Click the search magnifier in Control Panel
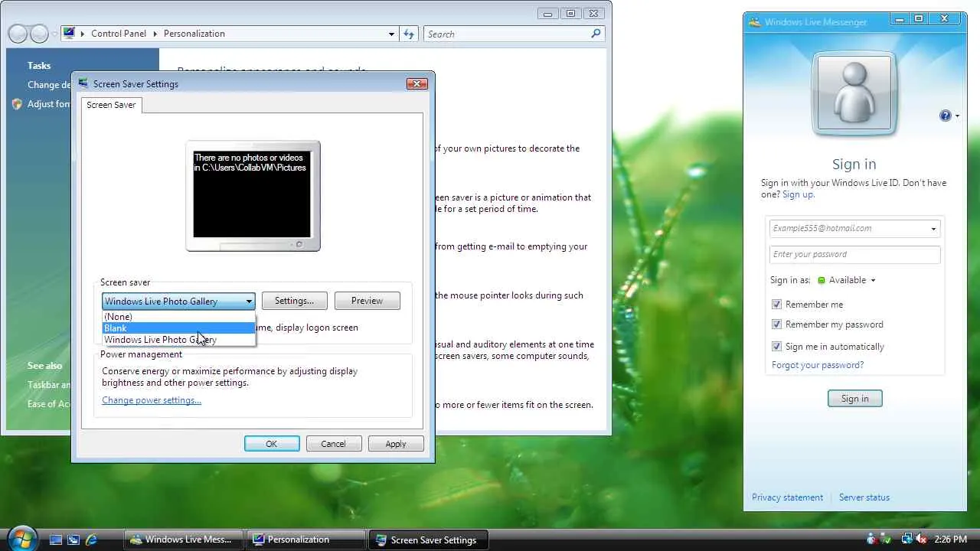 tap(596, 34)
